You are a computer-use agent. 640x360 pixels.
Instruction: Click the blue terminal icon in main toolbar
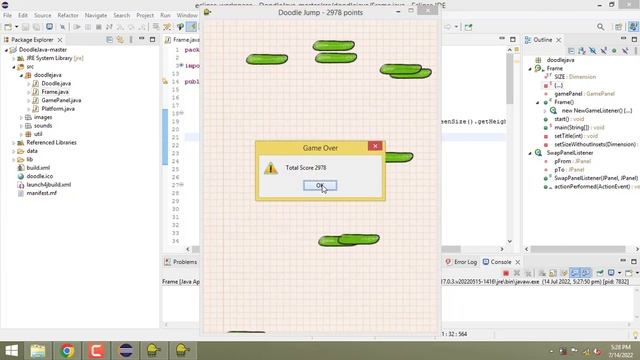[49, 27]
